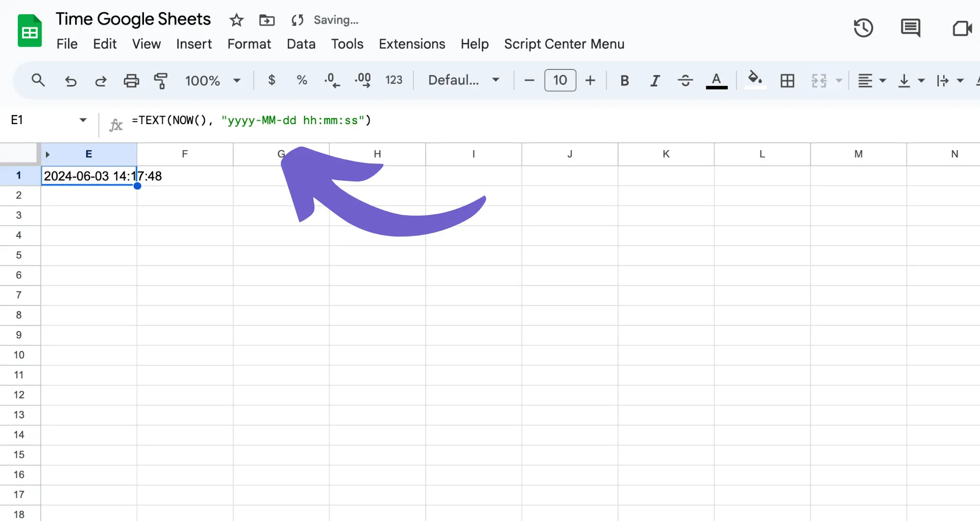Open version history clock icon
Image resolution: width=980 pixels, height=521 pixels.
pyautogui.click(x=864, y=28)
